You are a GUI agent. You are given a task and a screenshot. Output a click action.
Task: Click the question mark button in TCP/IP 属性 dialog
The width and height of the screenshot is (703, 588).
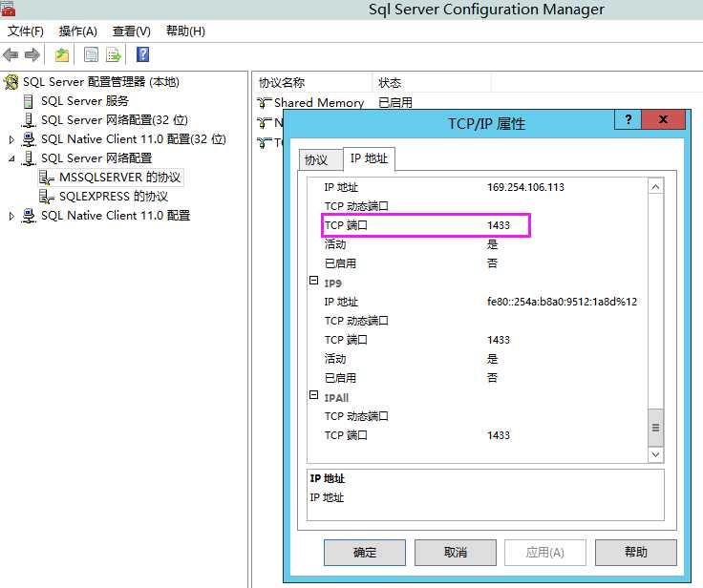point(628,119)
